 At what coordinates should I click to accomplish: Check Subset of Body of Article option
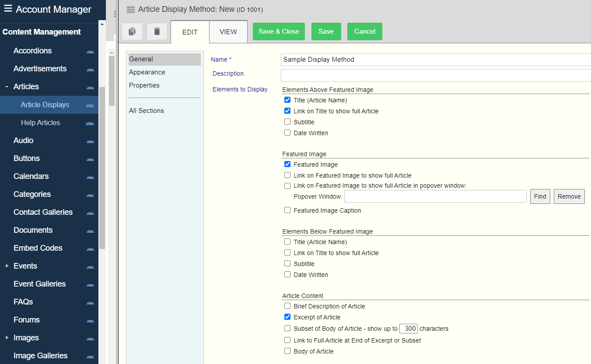[287, 328]
